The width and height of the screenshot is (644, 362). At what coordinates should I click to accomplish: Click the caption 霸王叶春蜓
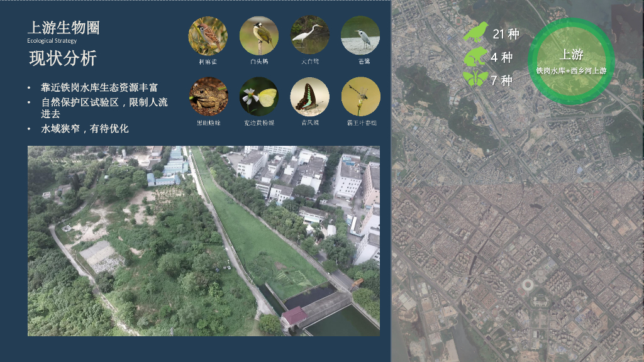click(x=362, y=123)
